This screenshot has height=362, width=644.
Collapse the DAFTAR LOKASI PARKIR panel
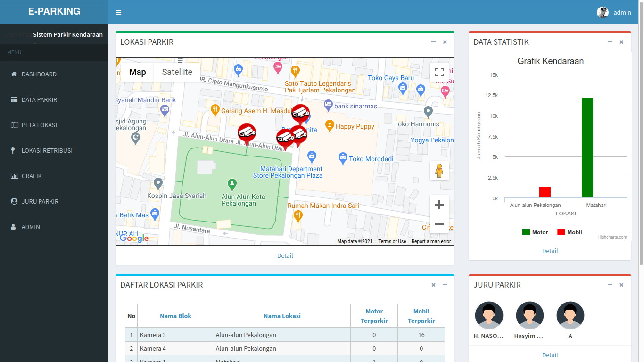[x=445, y=285]
